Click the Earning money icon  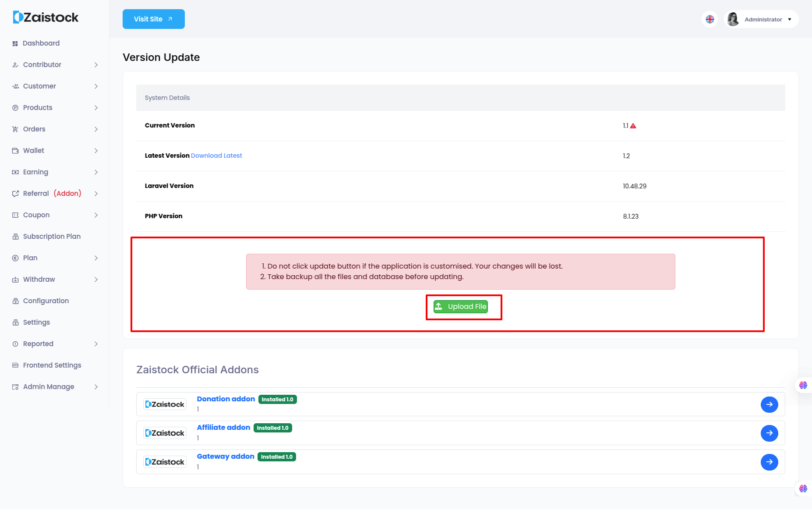tap(15, 172)
